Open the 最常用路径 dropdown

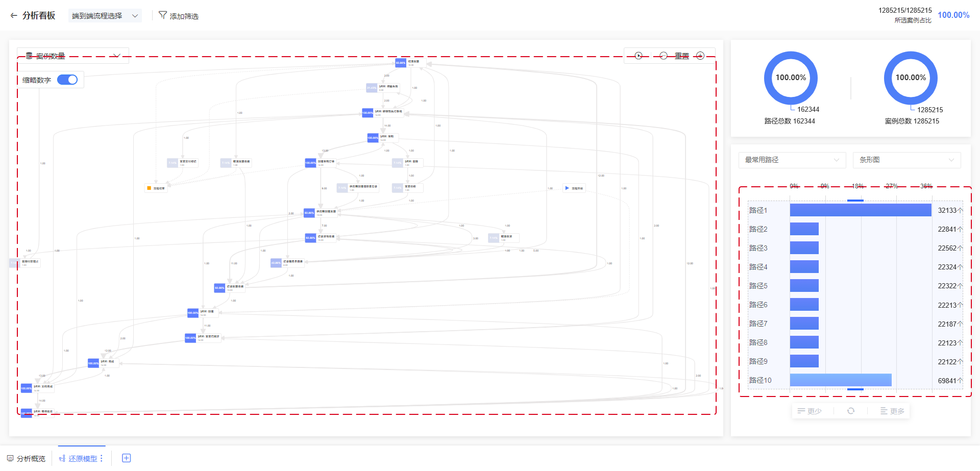click(792, 160)
